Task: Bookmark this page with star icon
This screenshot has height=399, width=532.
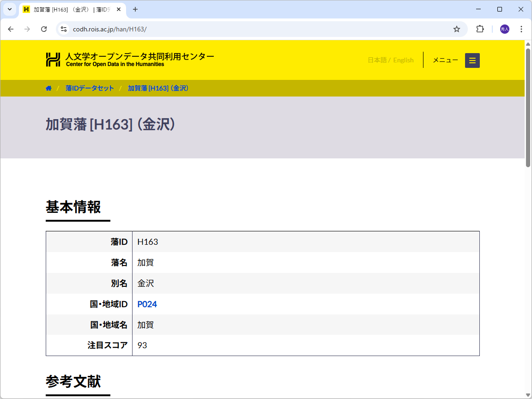Action: (x=457, y=29)
